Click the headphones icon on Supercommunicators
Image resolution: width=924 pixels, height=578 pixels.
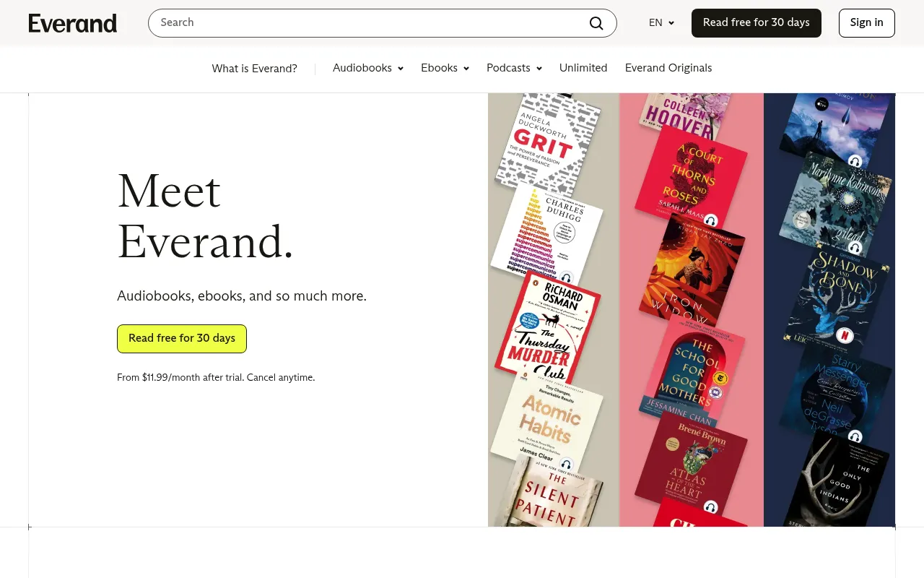pyautogui.click(x=567, y=277)
